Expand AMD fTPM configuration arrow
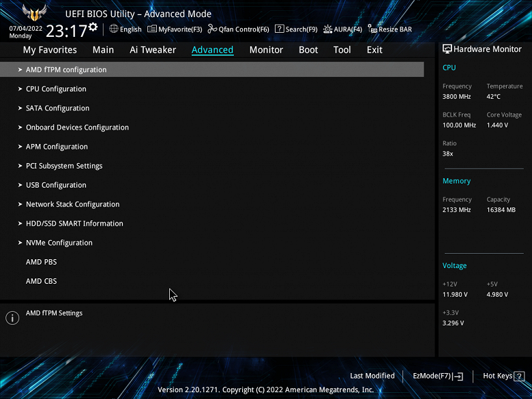 coord(20,70)
